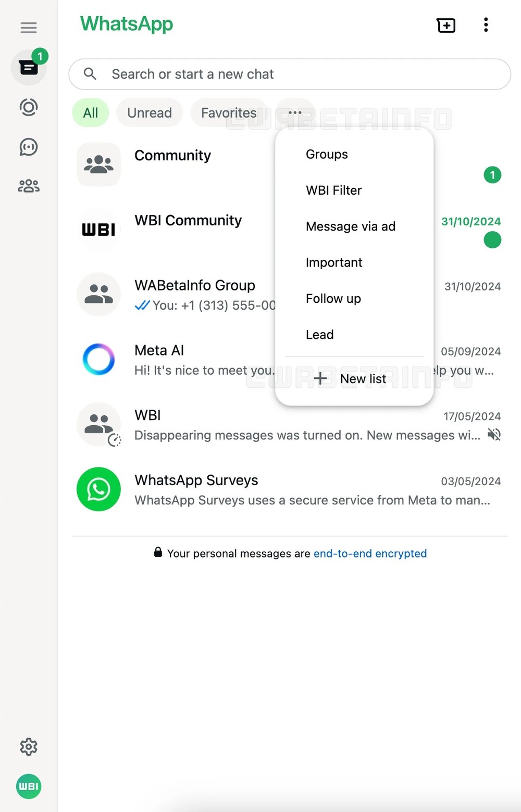Image resolution: width=521 pixels, height=812 pixels.
Task: Open the WhatsApp Surveys chat title
Action: (x=196, y=480)
